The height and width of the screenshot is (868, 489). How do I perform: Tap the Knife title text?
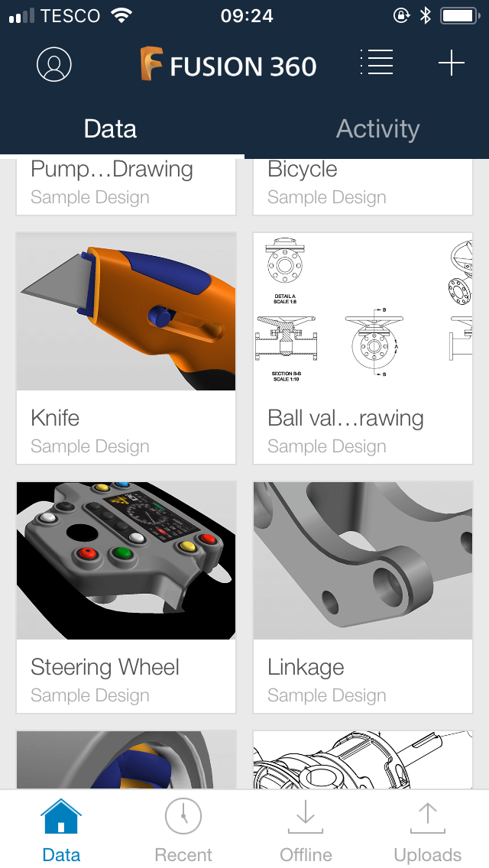click(x=55, y=418)
